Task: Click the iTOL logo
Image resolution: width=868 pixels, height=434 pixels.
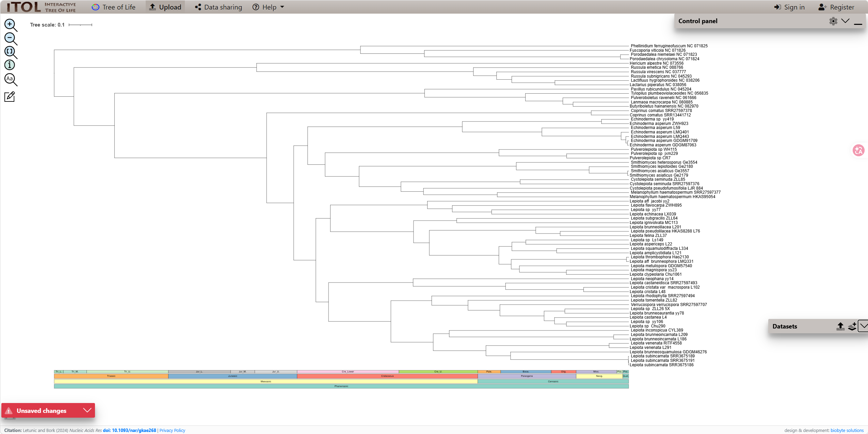Action: click(x=41, y=7)
